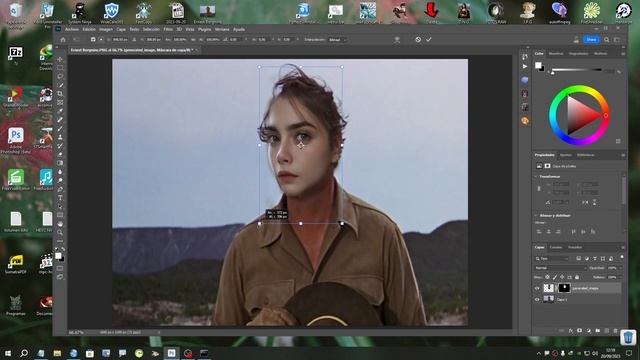The height and width of the screenshot is (360, 640).
Task: Commit the transform with the checkmark
Action: [429, 40]
